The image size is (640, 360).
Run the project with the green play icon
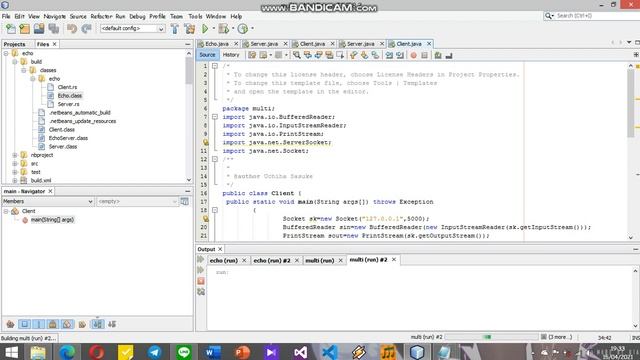205,29
